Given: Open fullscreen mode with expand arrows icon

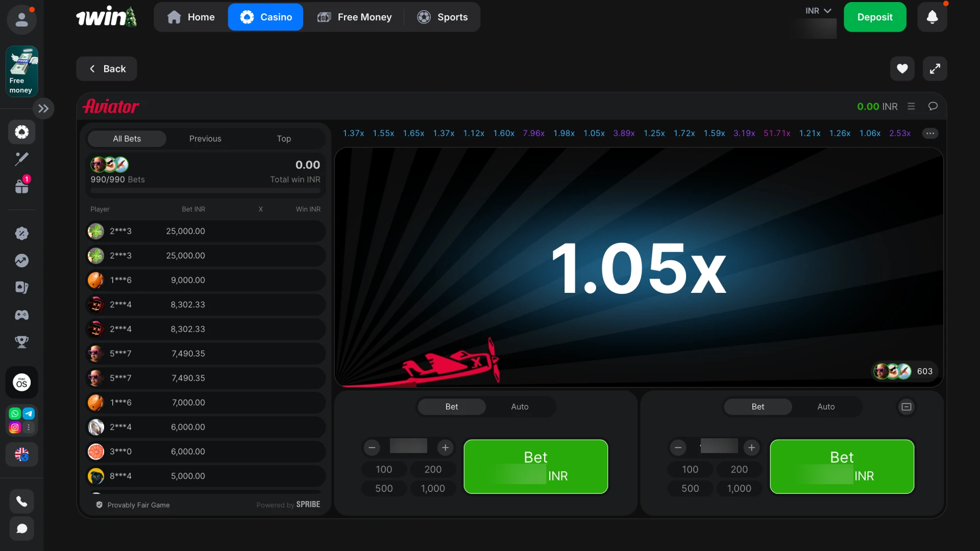Looking at the screenshot, I should pyautogui.click(x=935, y=68).
